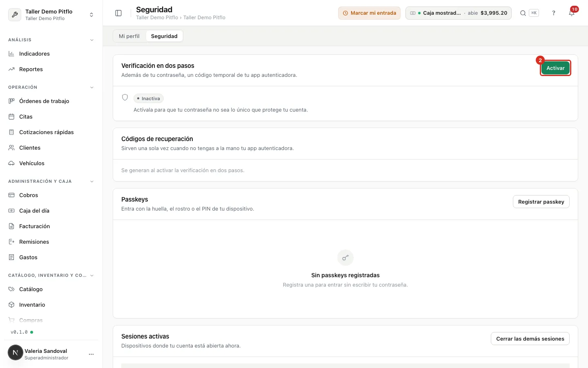Screen dimensions: 588x368
Task: Click the Inventario box icon
Action: coord(11,305)
